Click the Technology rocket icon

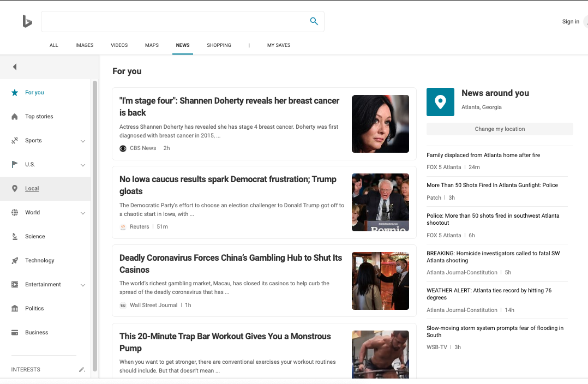point(15,261)
